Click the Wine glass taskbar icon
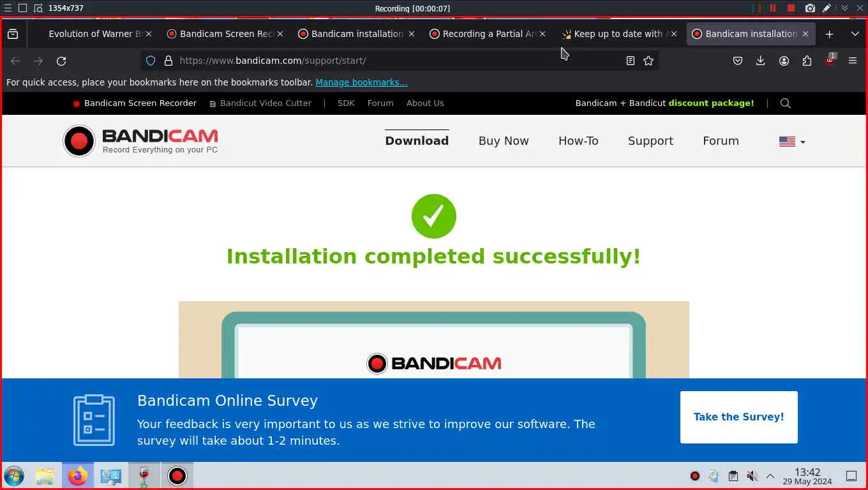The height and width of the screenshot is (490, 868). pos(144,476)
